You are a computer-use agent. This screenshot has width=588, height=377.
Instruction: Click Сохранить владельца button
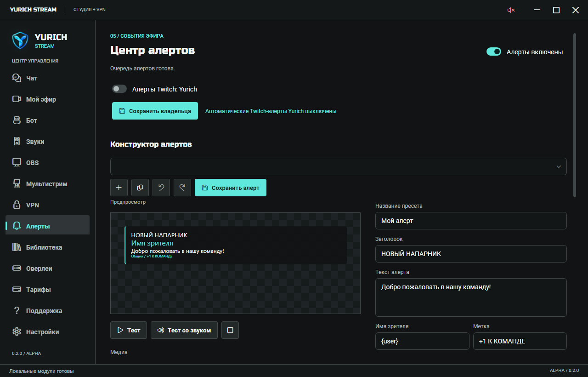[155, 111]
